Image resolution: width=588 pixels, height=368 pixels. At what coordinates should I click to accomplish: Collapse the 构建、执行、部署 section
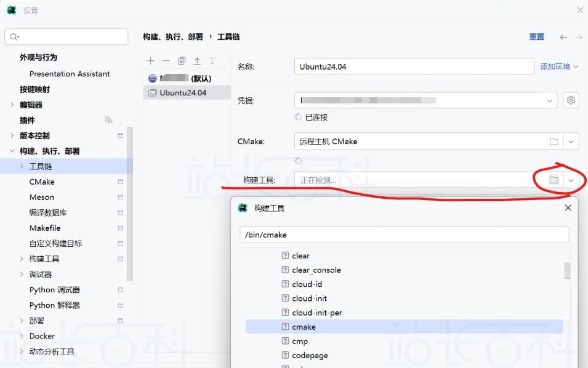coord(12,151)
